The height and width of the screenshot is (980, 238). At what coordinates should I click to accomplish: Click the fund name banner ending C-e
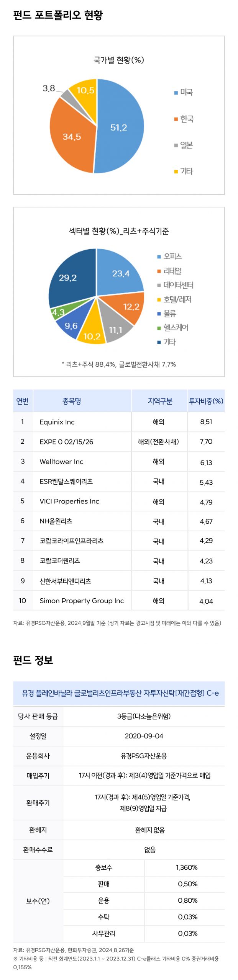coord(119,693)
